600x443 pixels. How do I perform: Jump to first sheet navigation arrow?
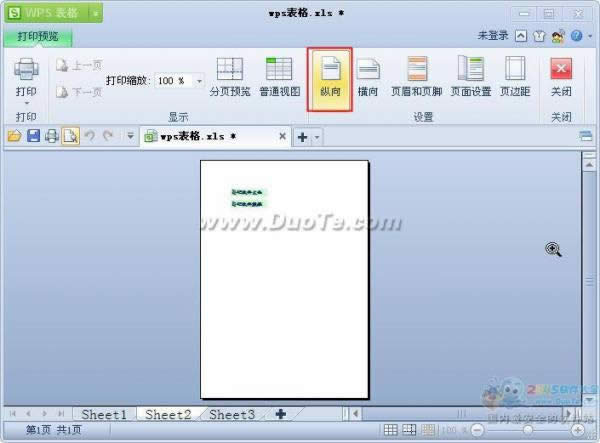[13, 414]
